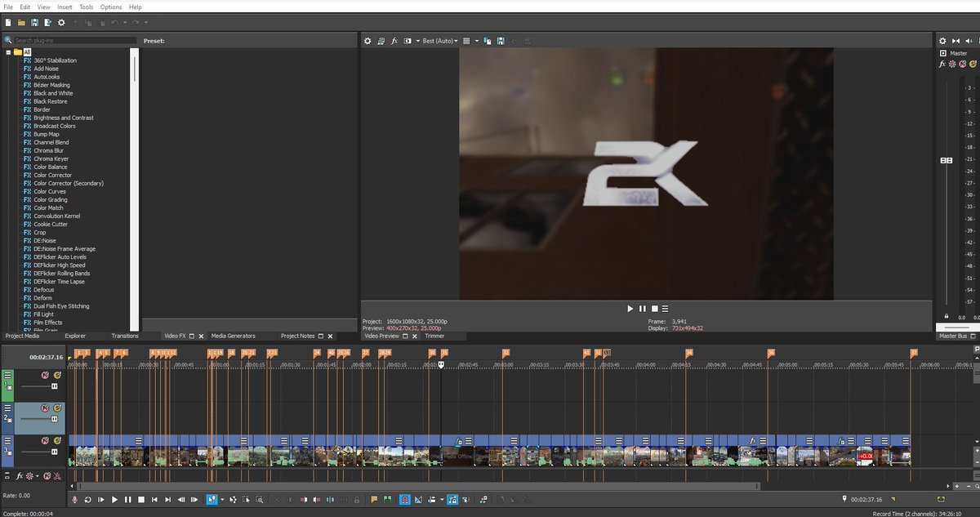The width and height of the screenshot is (980, 517).
Task: Mute track 2
Action: (x=44, y=408)
